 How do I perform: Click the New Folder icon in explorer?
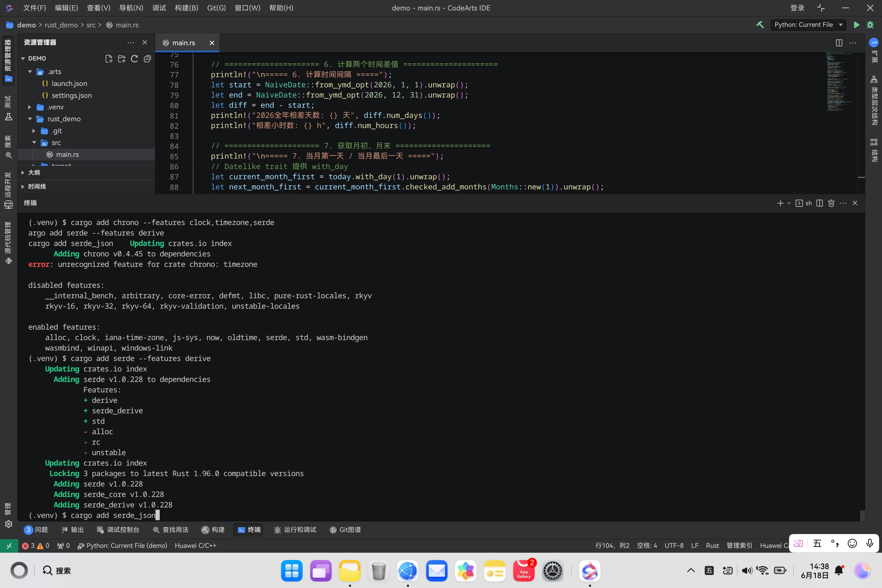click(122, 59)
